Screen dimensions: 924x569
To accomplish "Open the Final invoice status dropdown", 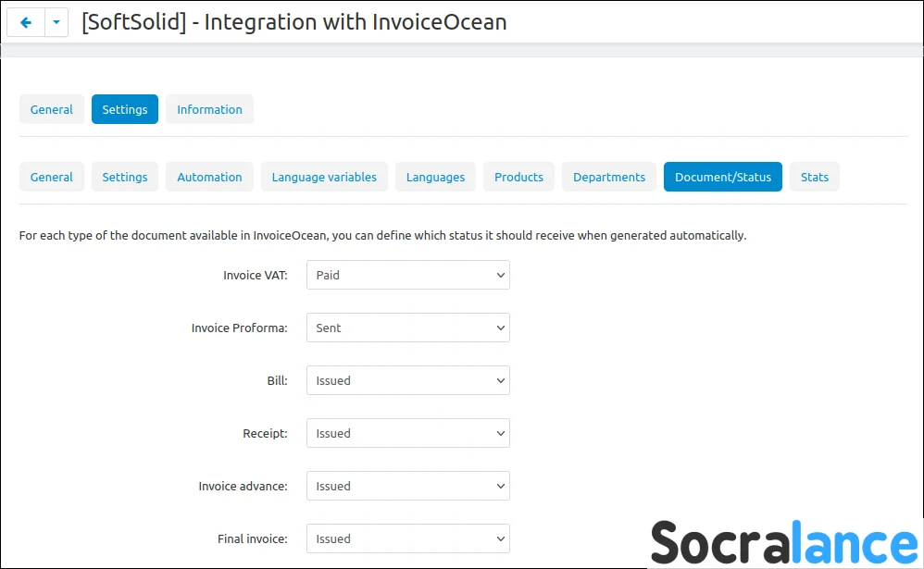I will click(x=407, y=539).
